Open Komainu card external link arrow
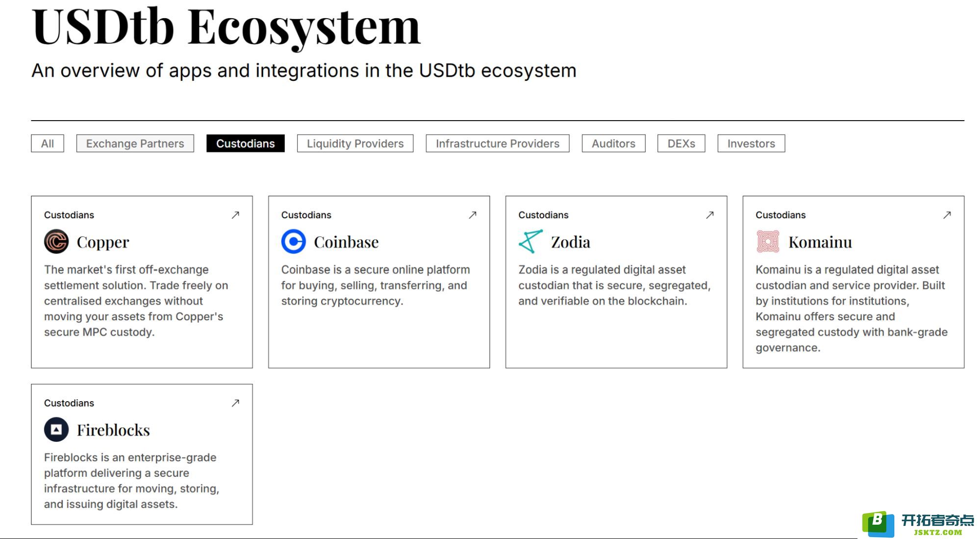 tap(947, 215)
